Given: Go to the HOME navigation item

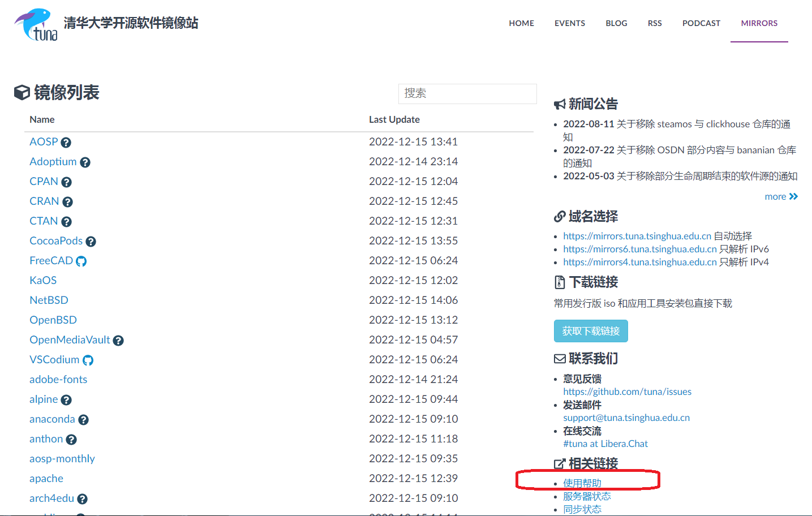Looking at the screenshot, I should 522,23.
